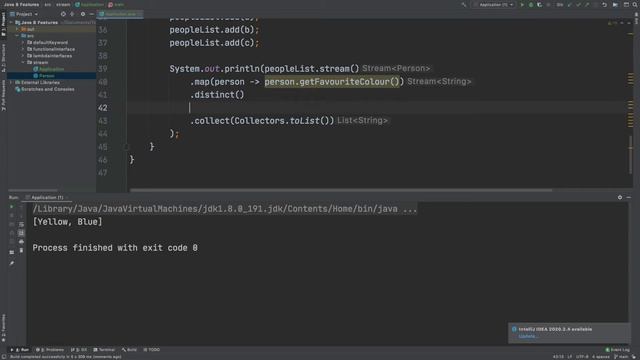
Task: Run with coverage icon in top toolbar
Action: coord(540,4)
